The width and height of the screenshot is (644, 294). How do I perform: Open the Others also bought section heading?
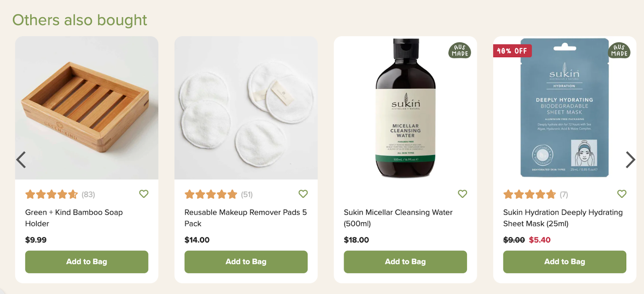point(79,20)
